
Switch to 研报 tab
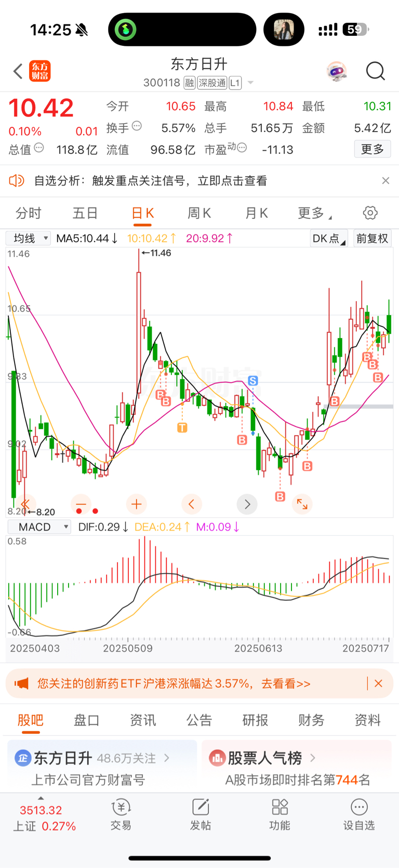coord(255,720)
